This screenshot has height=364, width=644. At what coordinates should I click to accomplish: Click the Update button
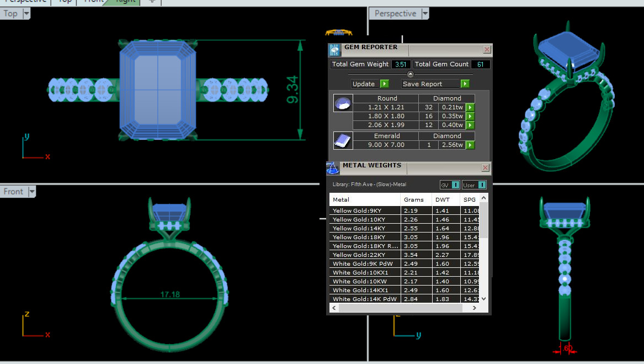[x=365, y=84]
